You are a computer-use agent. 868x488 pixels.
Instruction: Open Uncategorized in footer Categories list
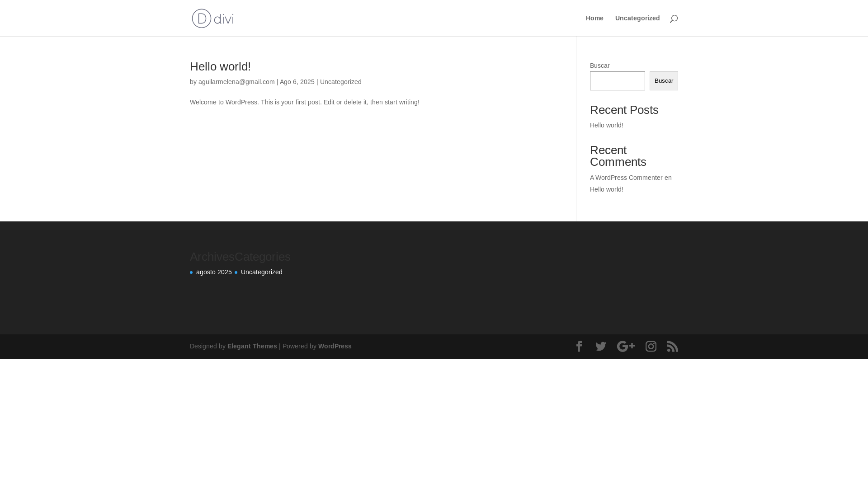coord(262,272)
